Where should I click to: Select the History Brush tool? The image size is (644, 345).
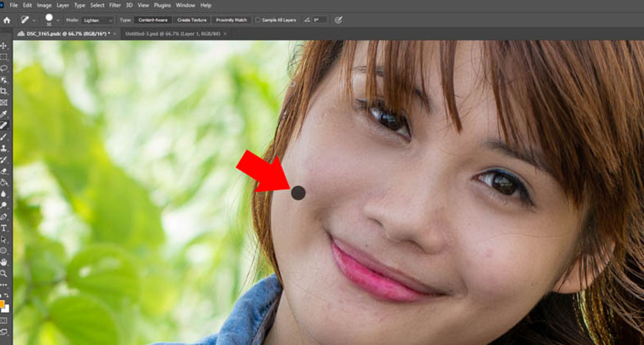coord(4,160)
